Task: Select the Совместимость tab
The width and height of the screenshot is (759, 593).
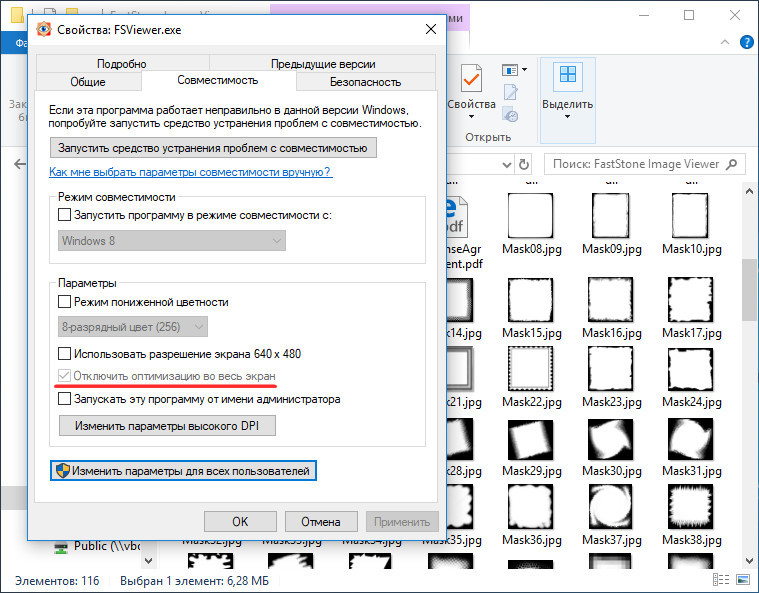Action: tap(218, 80)
